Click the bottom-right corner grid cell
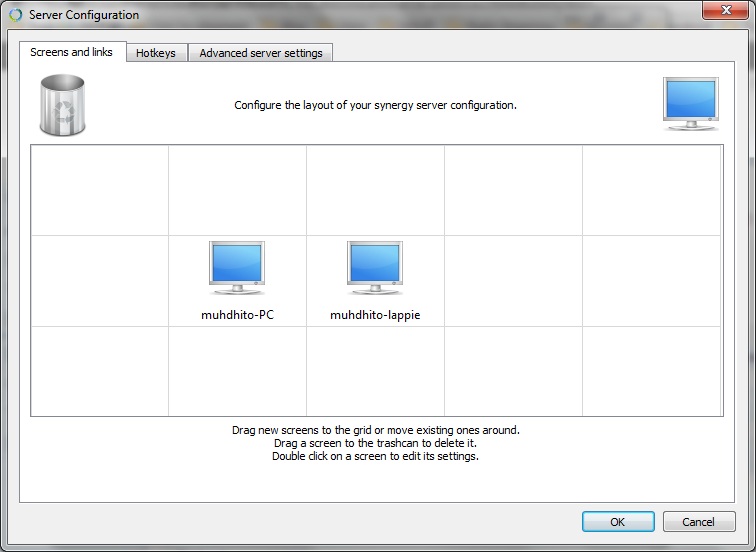The image size is (756, 552). click(651, 371)
